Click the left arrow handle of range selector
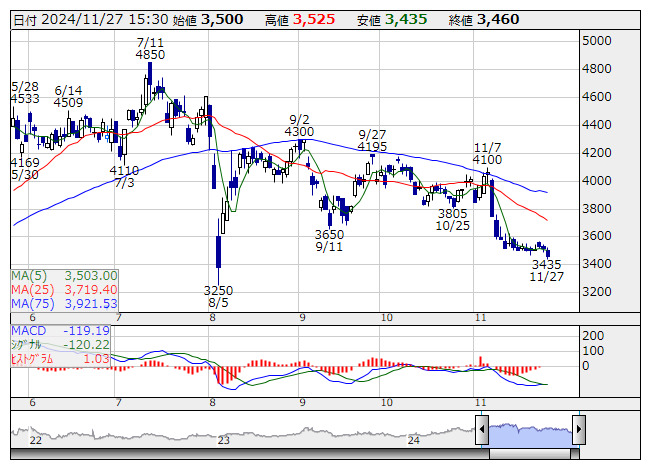653x470 pixels. 482,429
